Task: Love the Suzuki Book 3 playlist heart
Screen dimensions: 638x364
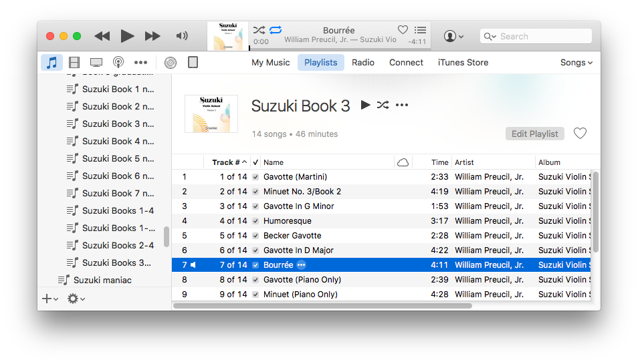Action: [580, 134]
